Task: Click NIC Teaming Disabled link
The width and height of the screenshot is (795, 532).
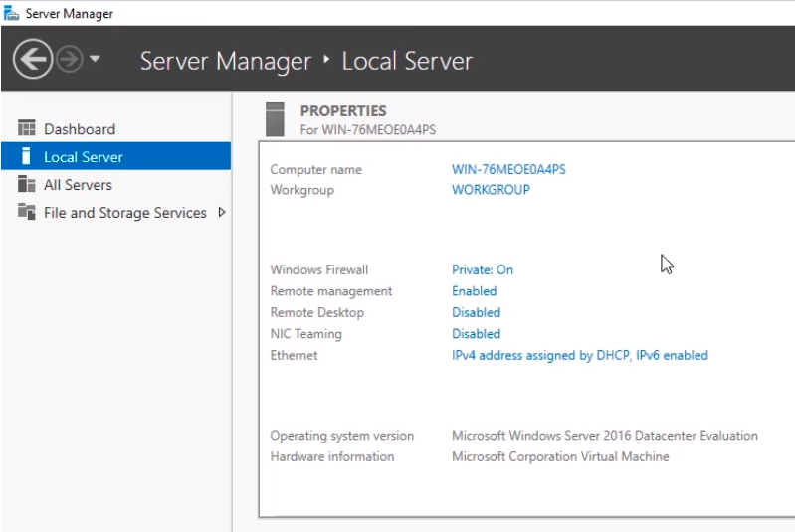Action: pyautogui.click(x=476, y=334)
